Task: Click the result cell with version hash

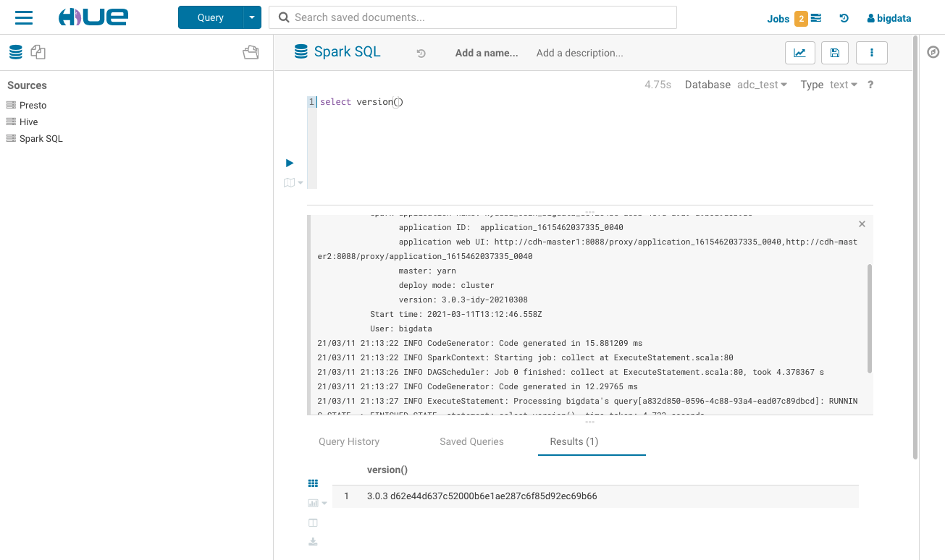Action: point(482,496)
